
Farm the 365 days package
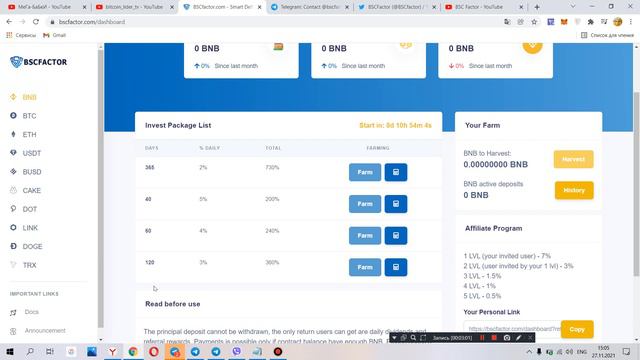(365, 172)
